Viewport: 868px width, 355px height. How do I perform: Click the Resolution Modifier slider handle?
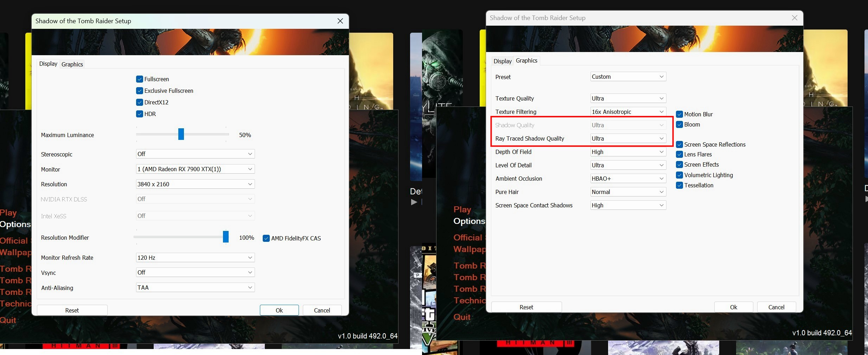[226, 237]
